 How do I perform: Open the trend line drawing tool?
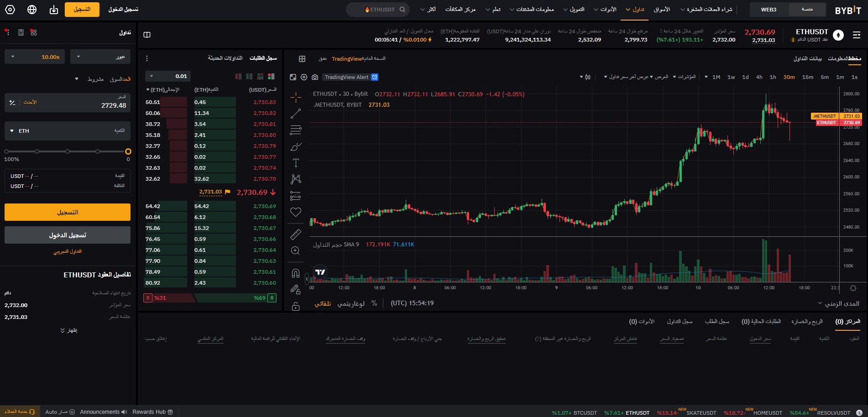pos(296,114)
